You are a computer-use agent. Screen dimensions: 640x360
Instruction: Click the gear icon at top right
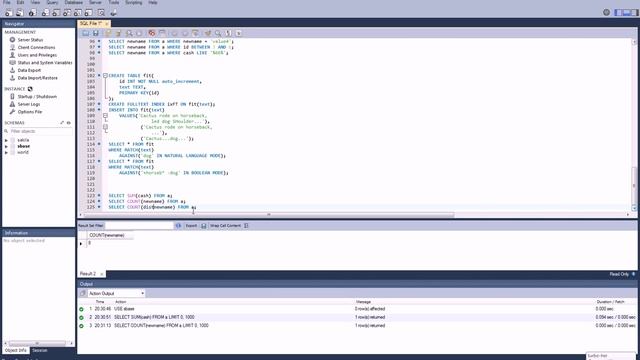tap(607, 12)
